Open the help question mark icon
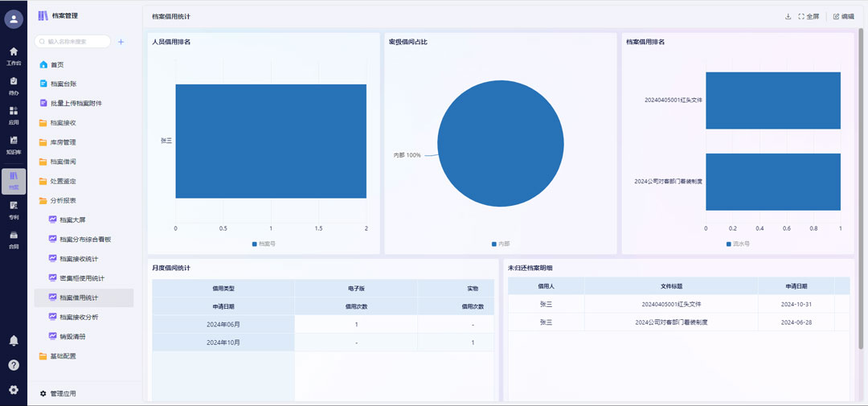Viewport: 868px width, 406px height. [x=14, y=365]
